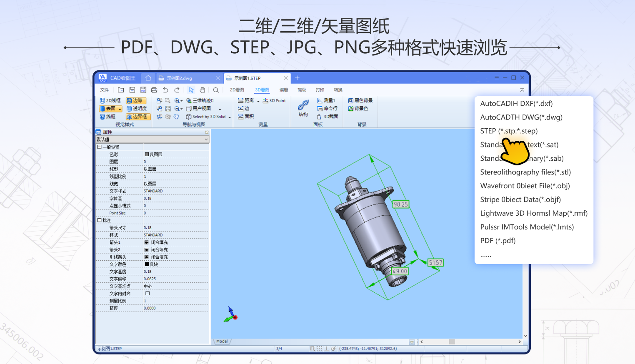Select the hand pan tool in top toolbar
Viewport: 635px width, 364px height.
[x=202, y=90]
